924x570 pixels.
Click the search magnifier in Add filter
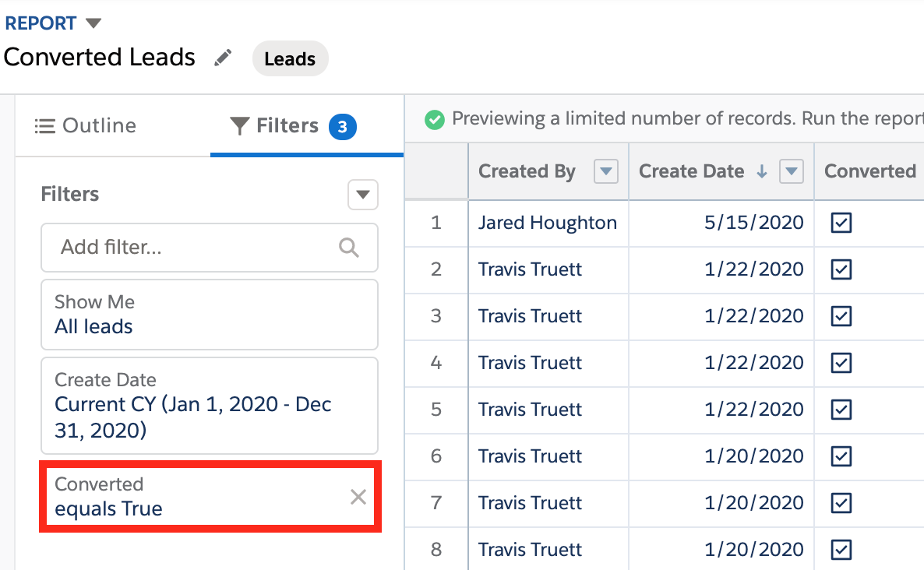(x=349, y=248)
